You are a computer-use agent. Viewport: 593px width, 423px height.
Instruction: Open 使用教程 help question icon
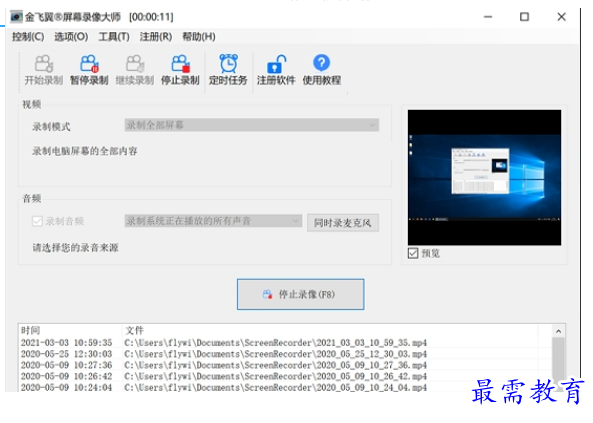pos(321,63)
